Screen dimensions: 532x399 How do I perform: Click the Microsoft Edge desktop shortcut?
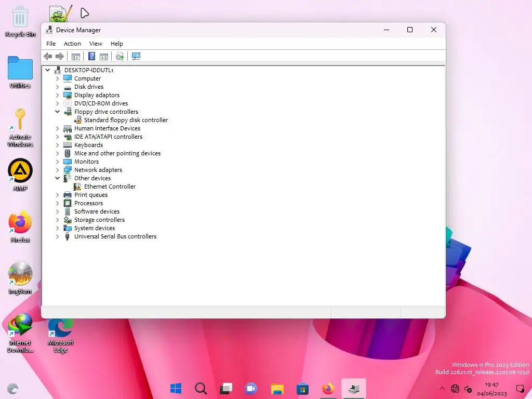pyautogui.click(x=60, y=335)
